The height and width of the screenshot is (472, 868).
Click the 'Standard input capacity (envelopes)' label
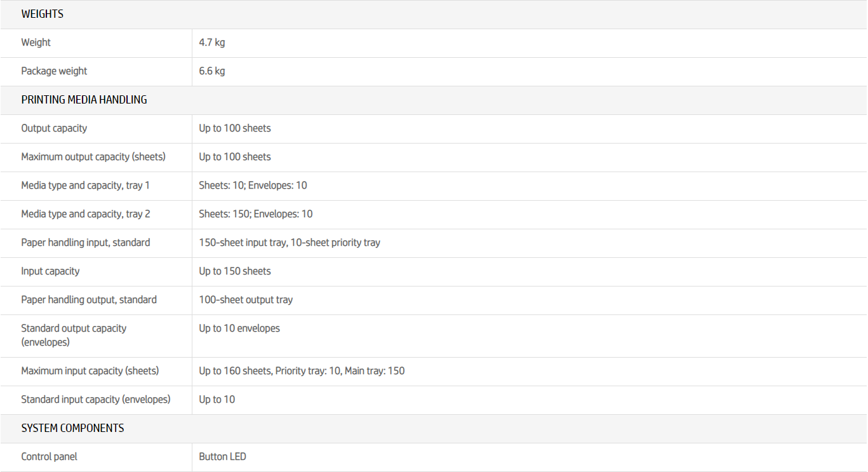point(96,400)
